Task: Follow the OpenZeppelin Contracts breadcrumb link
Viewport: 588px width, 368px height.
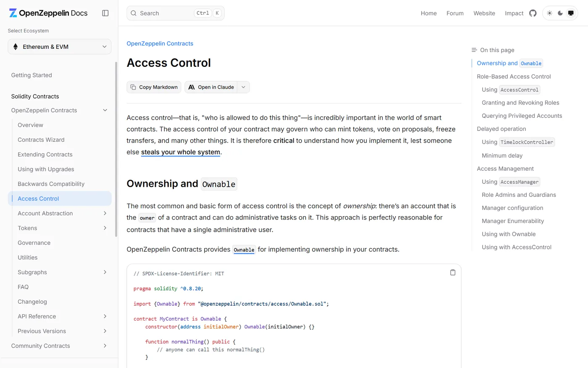Action: (x=160, y=43)
